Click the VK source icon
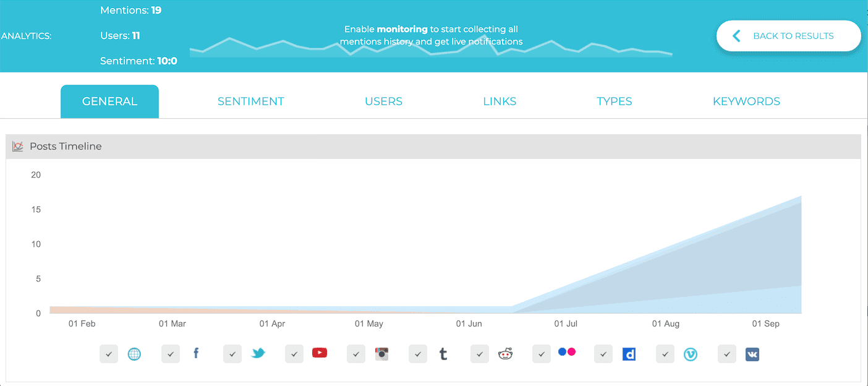 click(752, 354)
